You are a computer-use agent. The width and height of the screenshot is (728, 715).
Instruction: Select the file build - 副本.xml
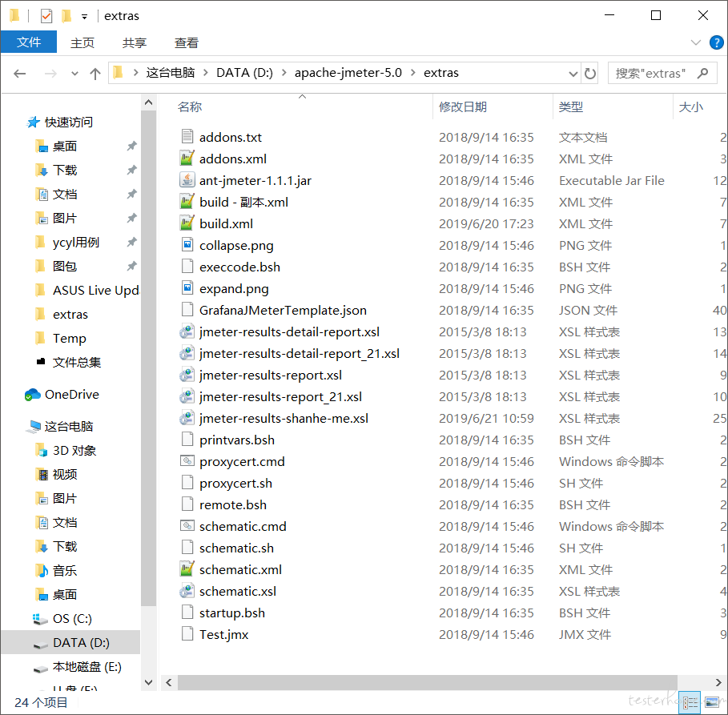tap(243, 202)
